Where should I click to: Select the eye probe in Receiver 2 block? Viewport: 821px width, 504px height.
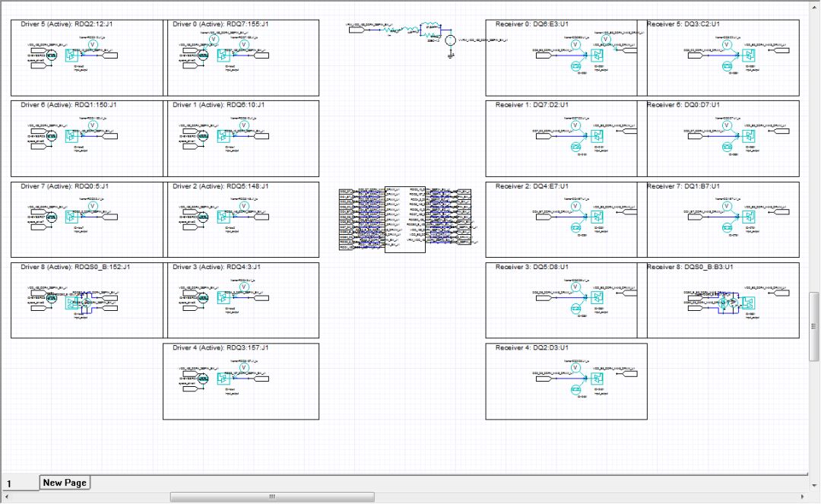(576, 227)
